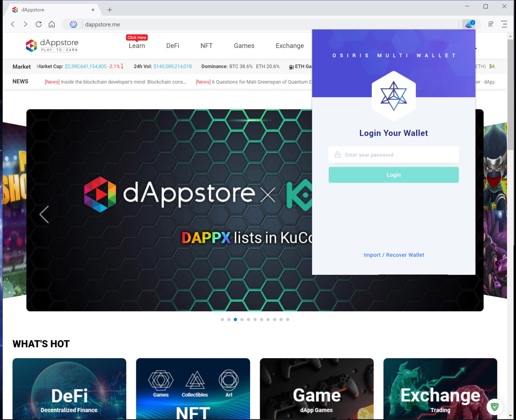Click the green shield icon
Screen dimensions: 516x420
click(495, 407)
